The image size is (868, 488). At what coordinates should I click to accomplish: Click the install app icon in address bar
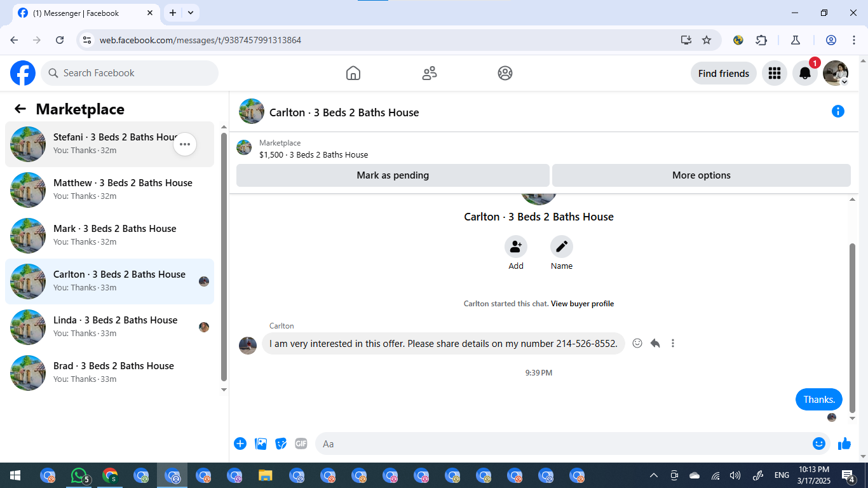686,40
